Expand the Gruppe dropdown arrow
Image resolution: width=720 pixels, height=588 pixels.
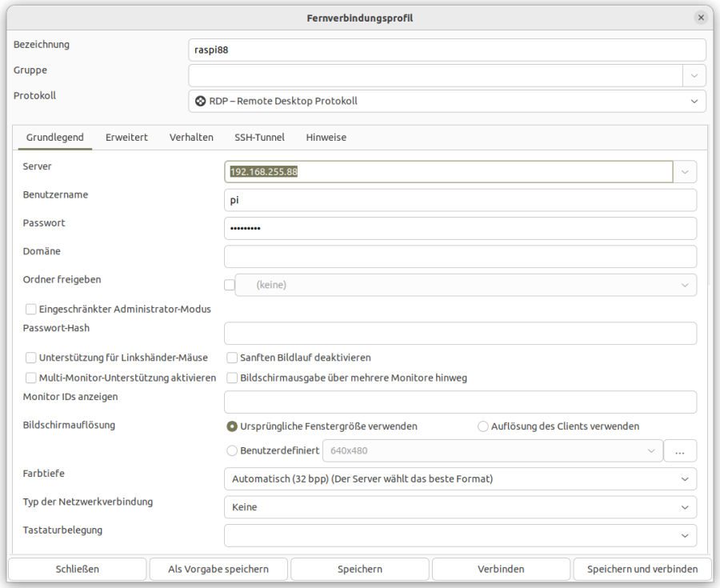[694, 75]
